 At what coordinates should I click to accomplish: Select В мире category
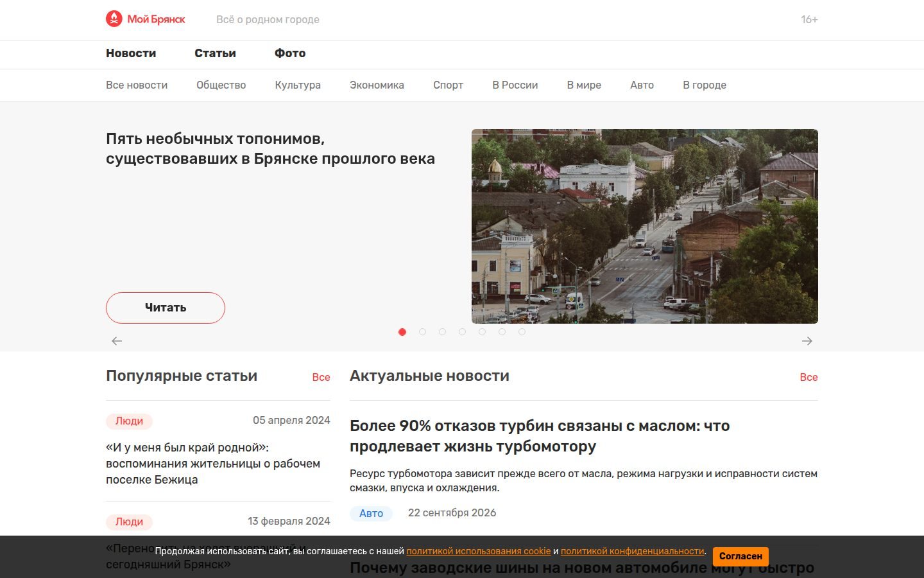pos(584,85)
